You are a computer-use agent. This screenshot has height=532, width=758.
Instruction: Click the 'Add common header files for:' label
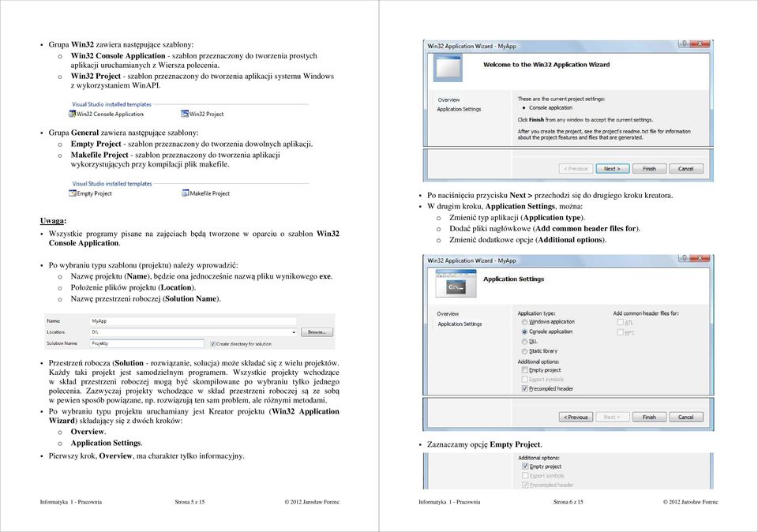646,313
